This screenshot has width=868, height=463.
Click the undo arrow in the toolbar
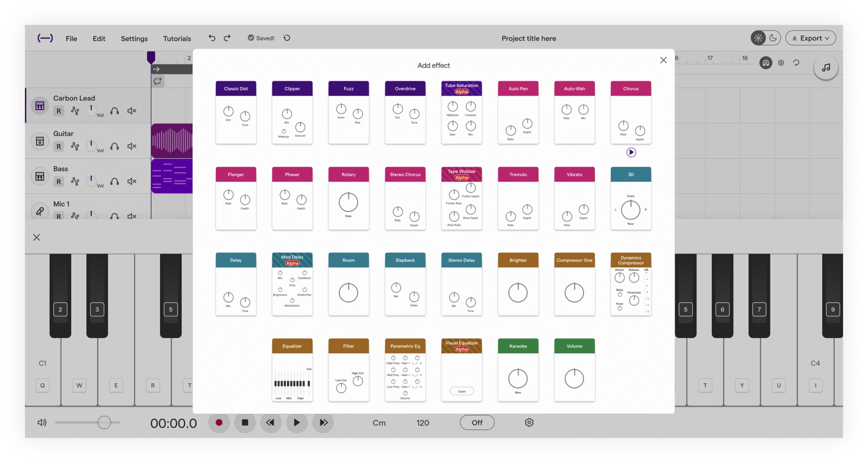tap(212, 38)
